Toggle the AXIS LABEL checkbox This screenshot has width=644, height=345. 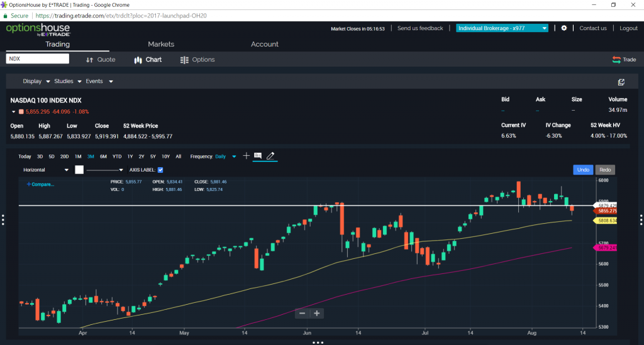coord(160,170)
